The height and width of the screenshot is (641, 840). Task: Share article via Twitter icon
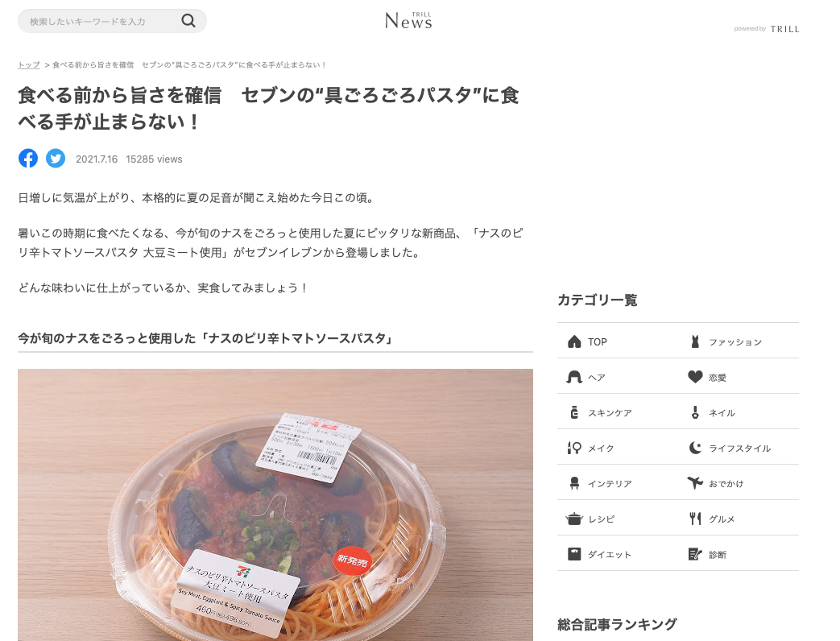coord(56,159)
